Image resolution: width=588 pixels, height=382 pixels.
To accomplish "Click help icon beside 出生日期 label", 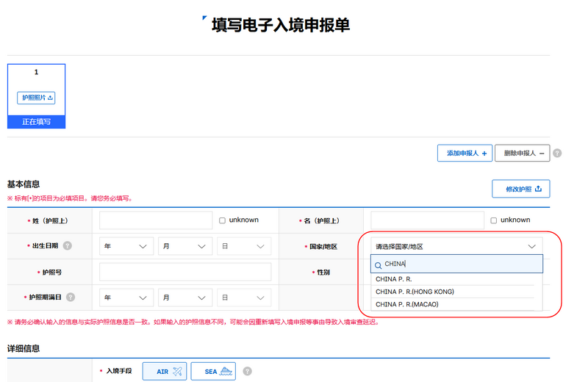I will point(68,247).
